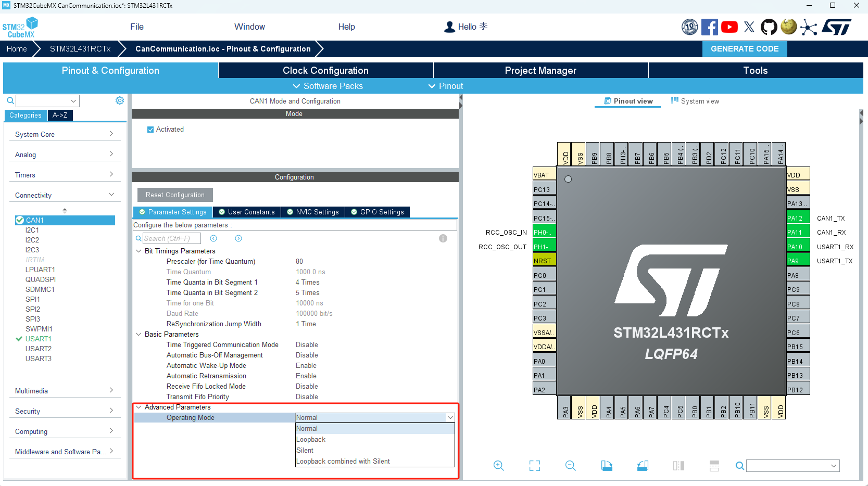Click the ST logo icon
Viewport: 868px width, 486px height.
pos(836,27)
